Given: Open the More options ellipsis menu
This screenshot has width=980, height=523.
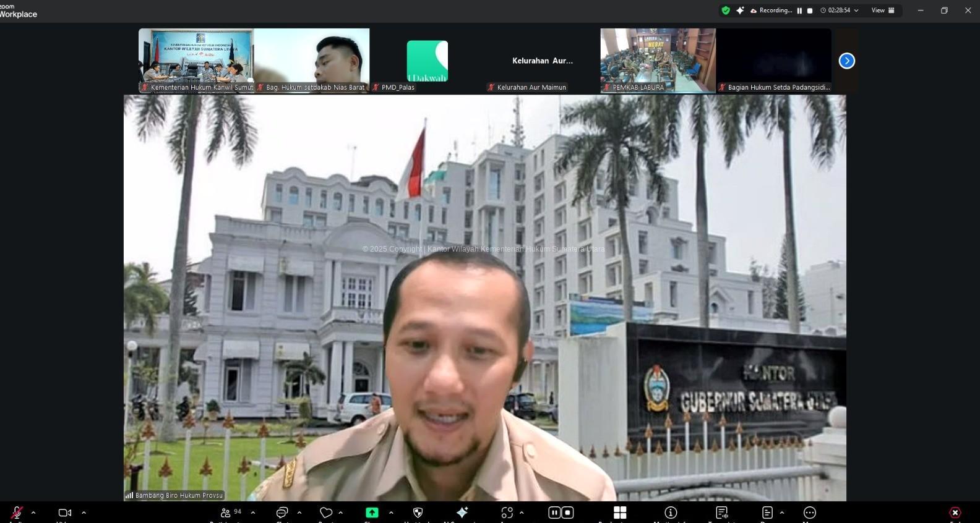Looking at the screenshot, I should (809, 512).
